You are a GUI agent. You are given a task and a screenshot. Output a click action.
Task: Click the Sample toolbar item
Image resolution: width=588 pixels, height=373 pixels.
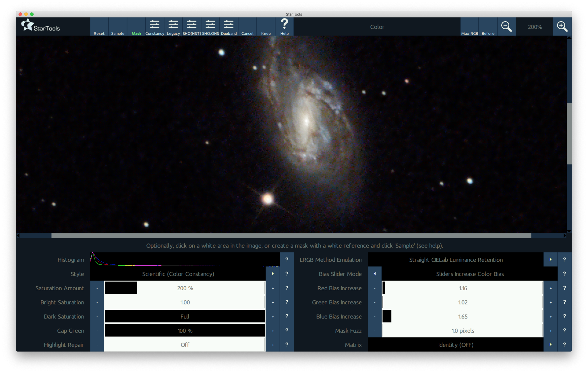[x=118, y=26]
